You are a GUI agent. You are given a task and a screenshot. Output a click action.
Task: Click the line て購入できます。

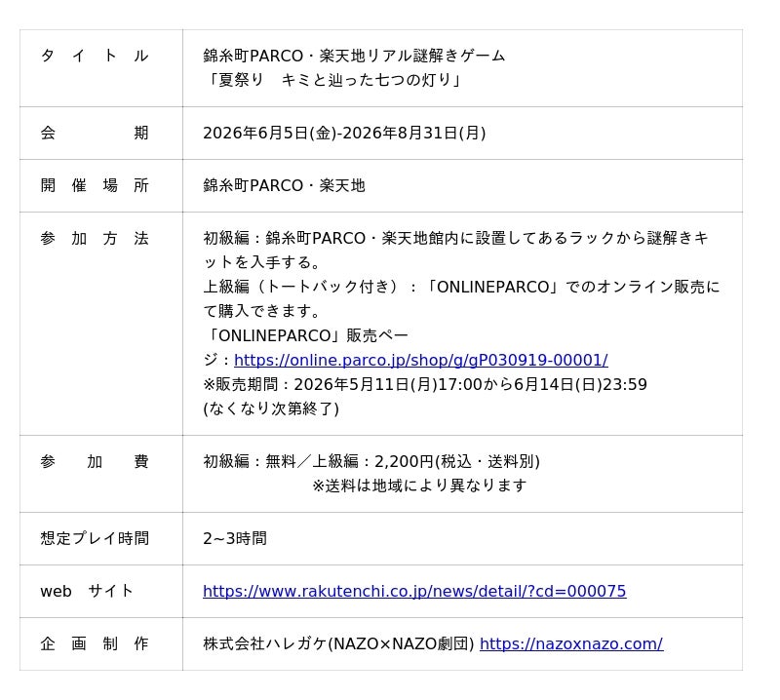[x=262, y=311]
